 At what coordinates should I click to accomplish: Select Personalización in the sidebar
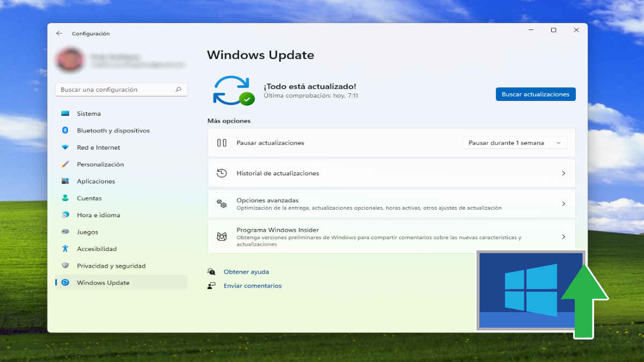tap(122, 164)
